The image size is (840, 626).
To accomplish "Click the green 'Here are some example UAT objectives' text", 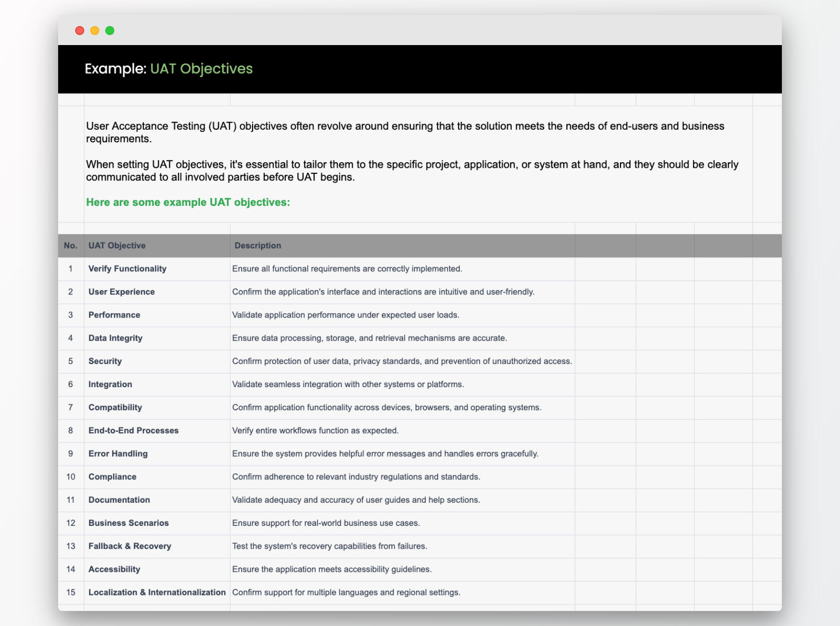I will click(188, 202).
